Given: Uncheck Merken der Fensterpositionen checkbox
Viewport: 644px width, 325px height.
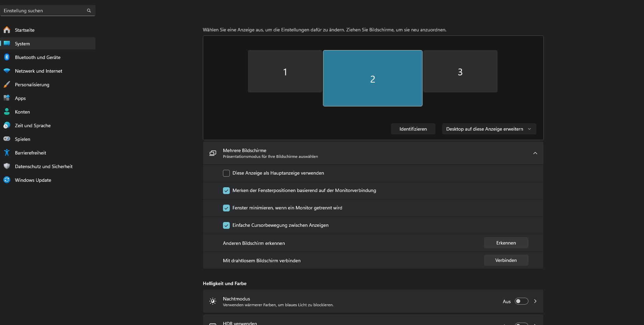Looking at the screenshot, I should coord(226,191).
